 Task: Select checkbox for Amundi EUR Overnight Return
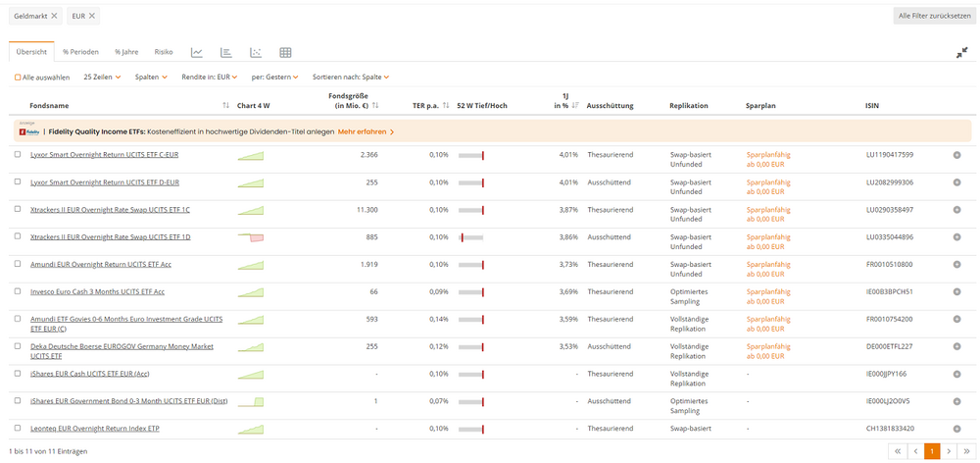[18, 264]
